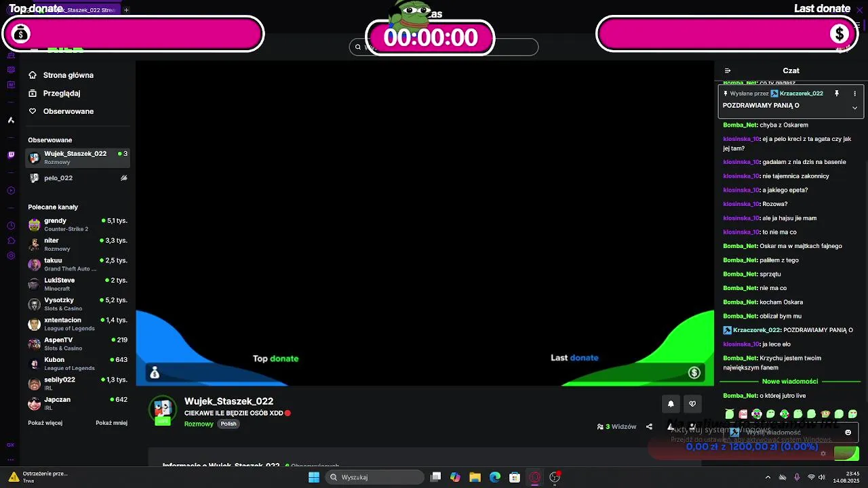Open the Player icon in Opera sidebar
This screenshot has height=488, width=868.
pos(11,190)
